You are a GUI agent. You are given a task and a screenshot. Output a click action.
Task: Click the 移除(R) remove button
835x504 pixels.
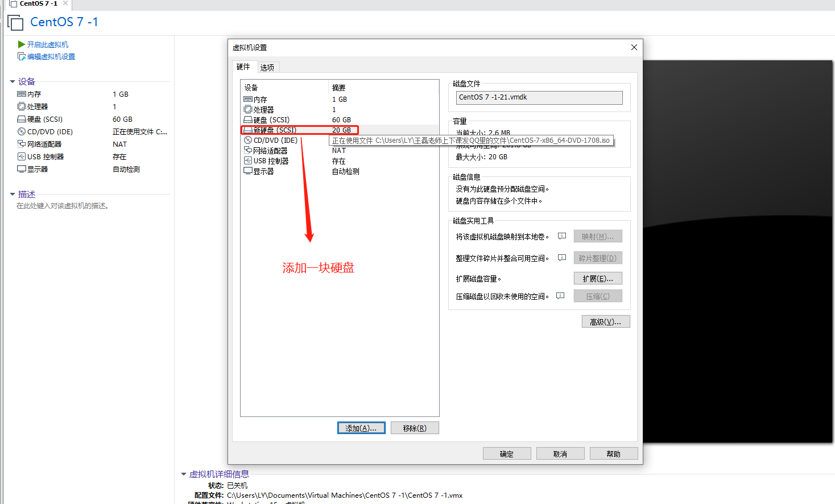(x=415, y=428)
